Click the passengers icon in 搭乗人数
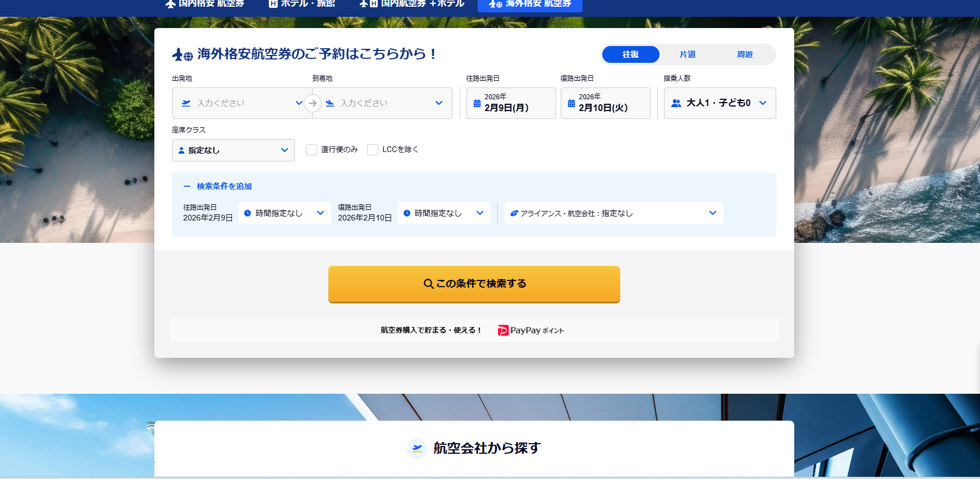 click(676, 103)
